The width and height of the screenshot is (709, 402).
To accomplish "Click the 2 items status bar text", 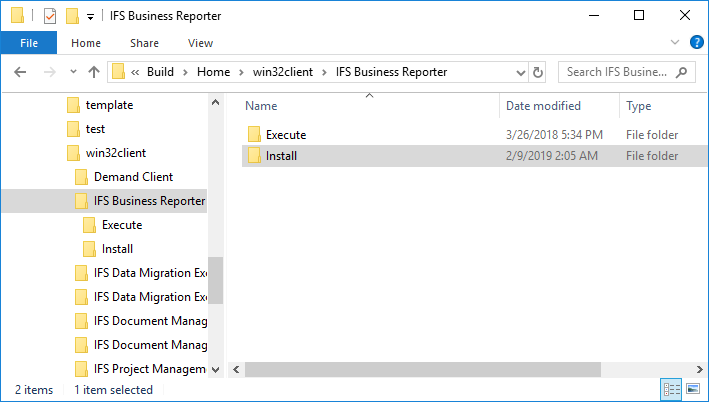I will 34,390.
